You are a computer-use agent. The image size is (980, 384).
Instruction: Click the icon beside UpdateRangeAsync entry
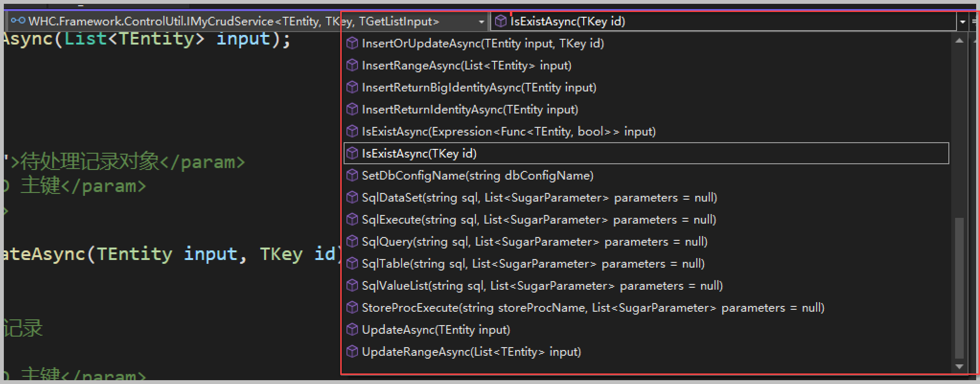pos(352,352)
